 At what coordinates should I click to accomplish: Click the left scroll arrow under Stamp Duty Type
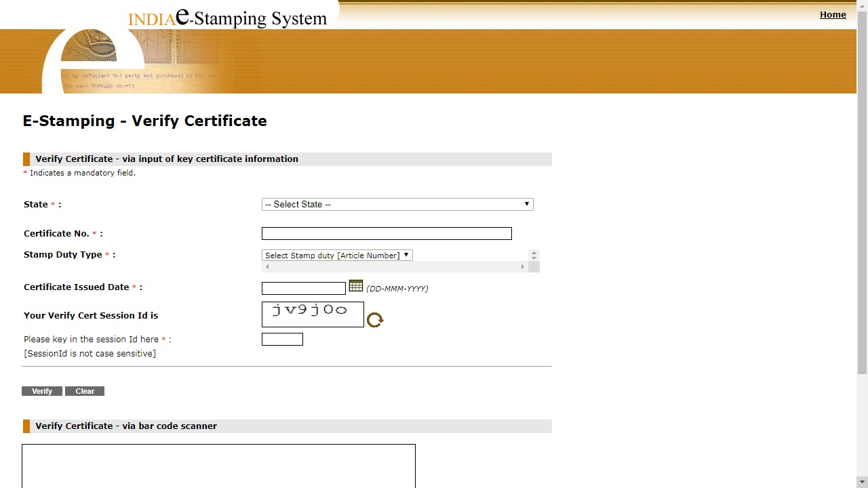267,266
